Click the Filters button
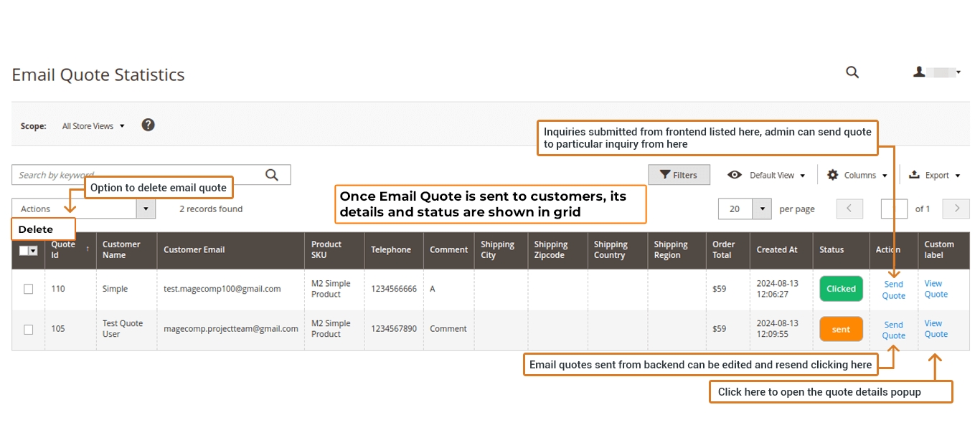 pos(679,175)
